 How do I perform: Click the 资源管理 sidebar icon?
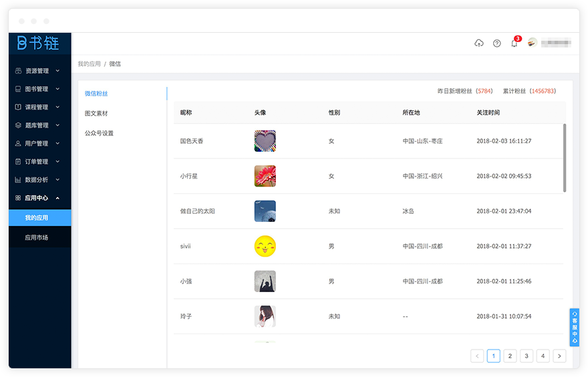19,71
